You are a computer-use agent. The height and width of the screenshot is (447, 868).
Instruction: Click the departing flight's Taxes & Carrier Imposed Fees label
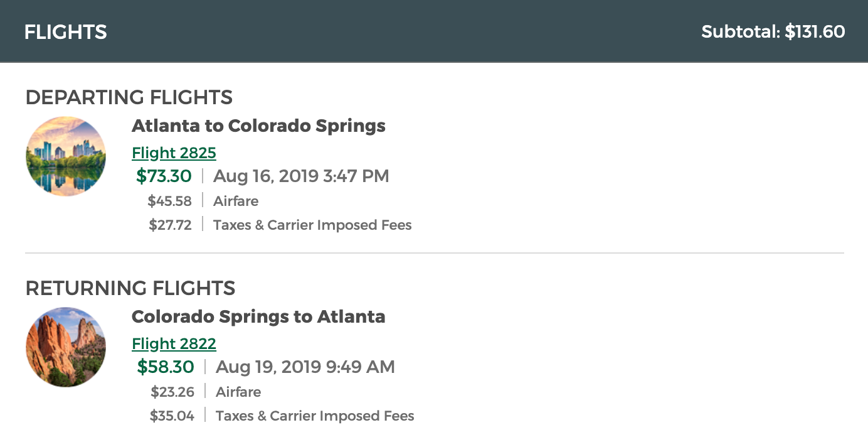pyautogui.click(x=312, y=225)
